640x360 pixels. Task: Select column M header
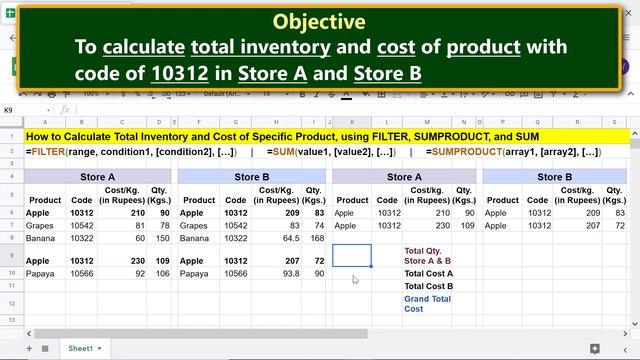427,122
